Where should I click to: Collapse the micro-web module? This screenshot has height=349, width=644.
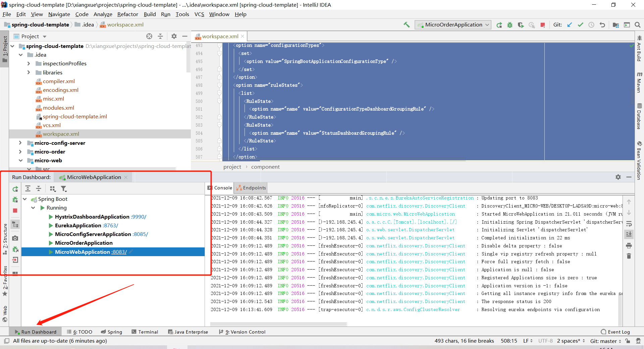point(20,161)
